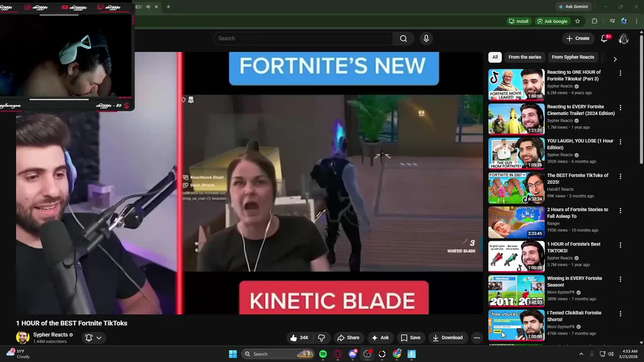The width and height of the screenshot is (644, 362).
Task: Click the Ask Gemini button
Action: (573, 7)
